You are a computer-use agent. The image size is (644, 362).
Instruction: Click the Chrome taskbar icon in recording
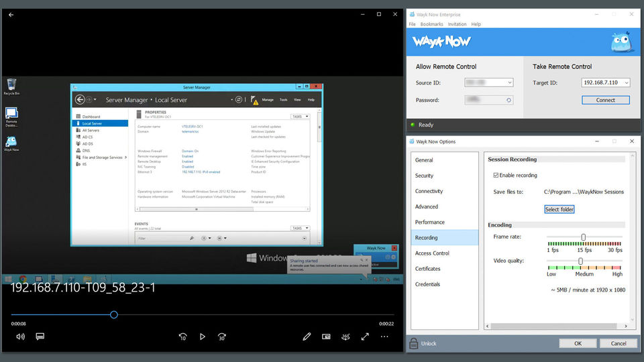(23, 279)
